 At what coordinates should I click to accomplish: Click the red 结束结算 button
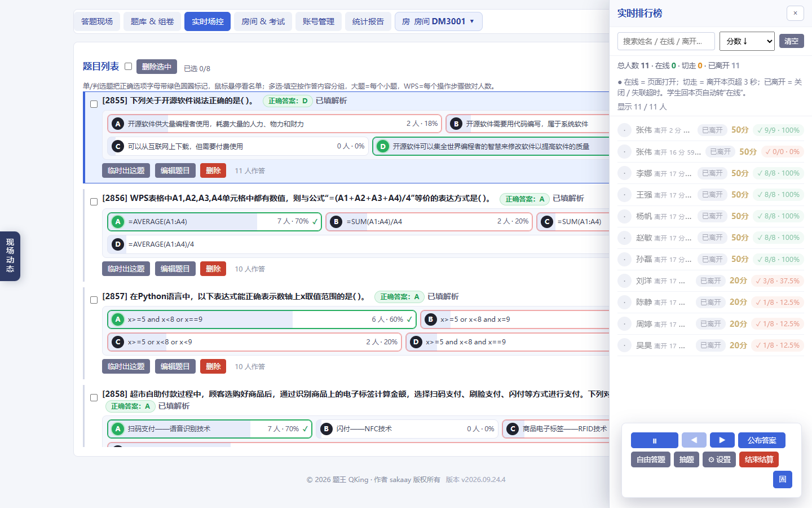coord(759,459)
